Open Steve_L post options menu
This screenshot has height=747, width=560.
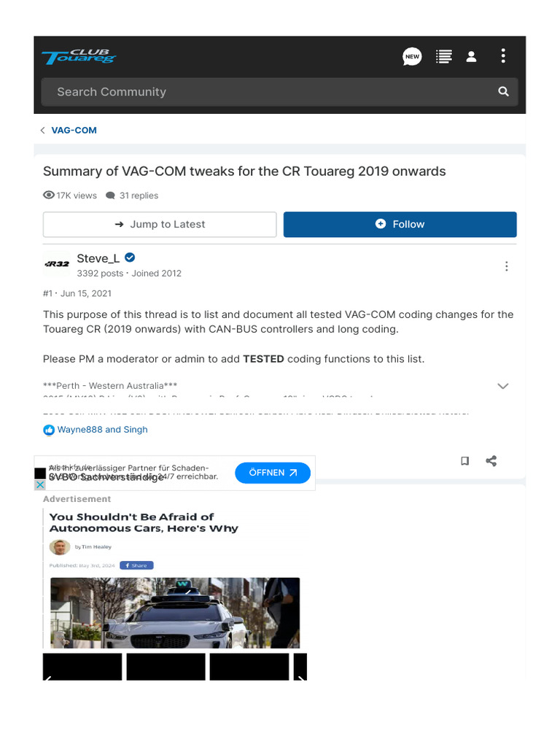tap(507, 266)
